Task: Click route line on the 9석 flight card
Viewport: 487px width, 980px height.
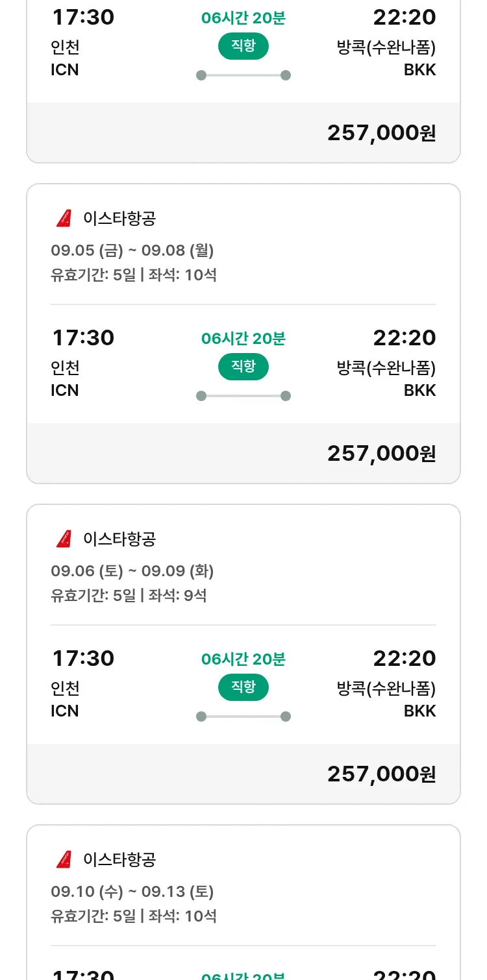Action: tap(243, 717)
